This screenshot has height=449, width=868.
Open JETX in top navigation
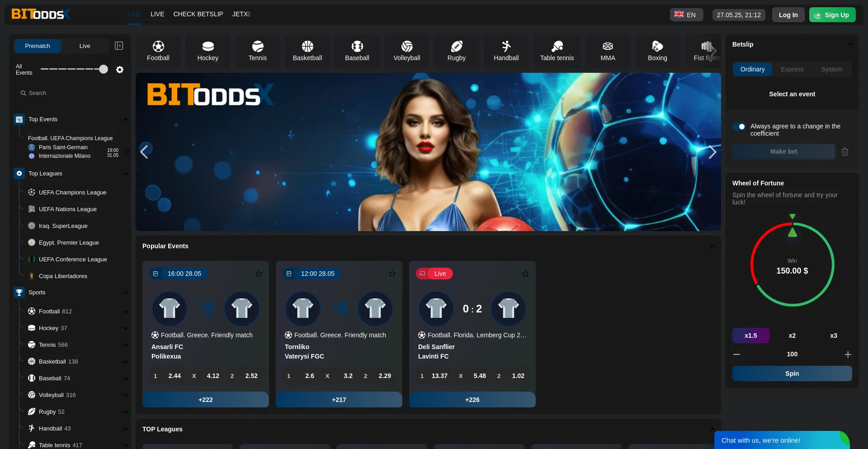tap(241, 14)
